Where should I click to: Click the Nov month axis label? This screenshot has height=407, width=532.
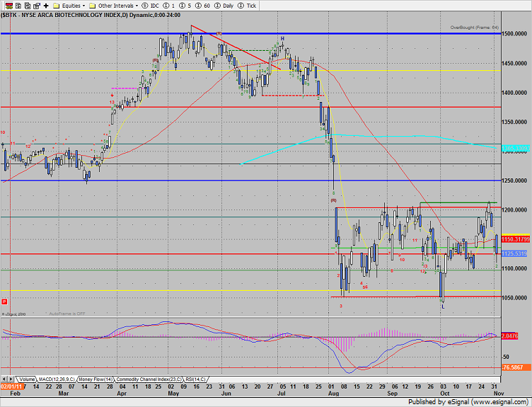point(499,394)
